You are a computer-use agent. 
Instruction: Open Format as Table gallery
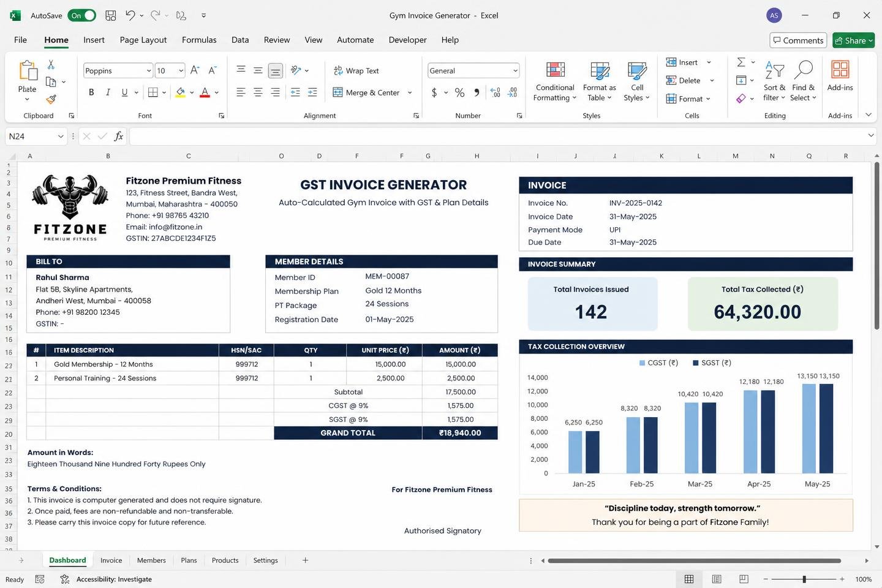click(599, 81)
